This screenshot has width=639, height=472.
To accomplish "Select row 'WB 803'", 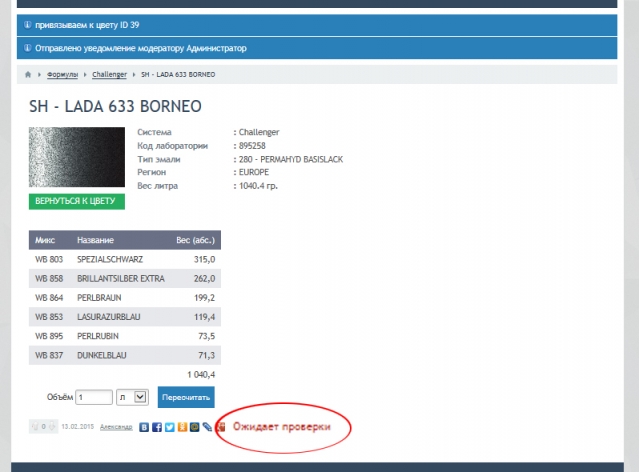I will point(125,259).
